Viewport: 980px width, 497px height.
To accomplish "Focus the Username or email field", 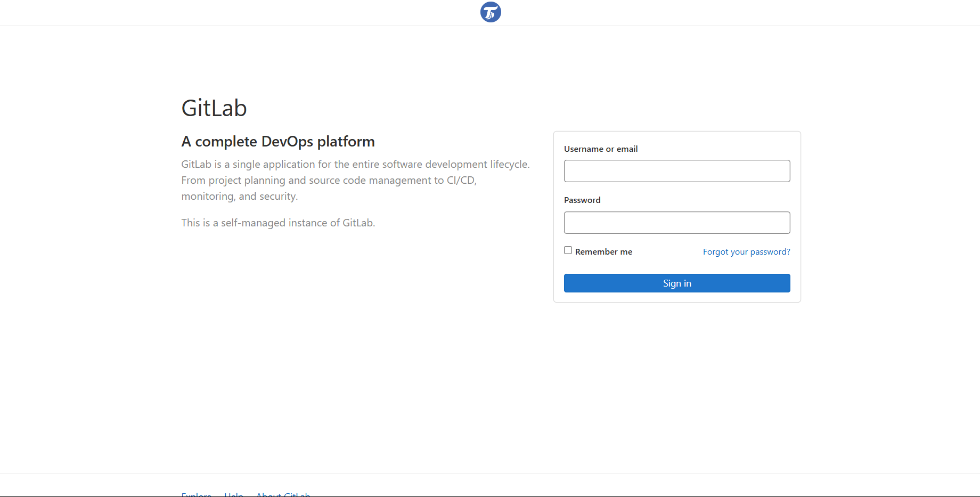I will 677,171.
